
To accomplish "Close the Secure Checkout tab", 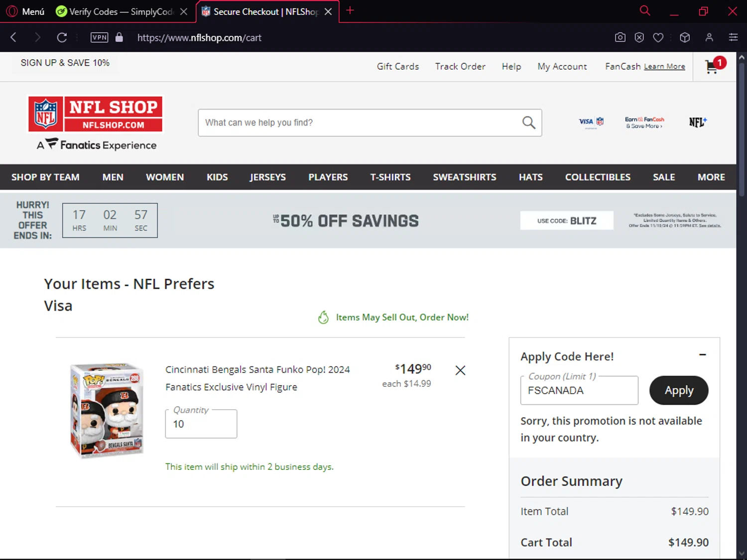I will tap(328, 11).
